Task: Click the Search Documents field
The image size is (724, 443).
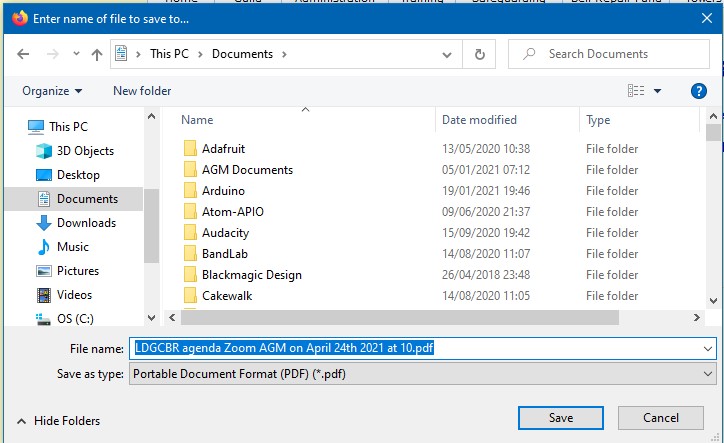Action: pos(610,54)
